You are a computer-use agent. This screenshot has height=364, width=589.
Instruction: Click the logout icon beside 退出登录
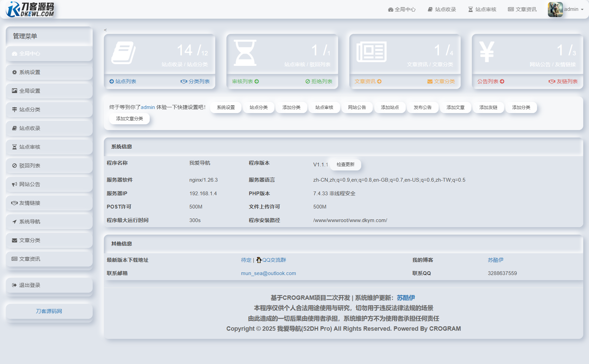(14, 285)
